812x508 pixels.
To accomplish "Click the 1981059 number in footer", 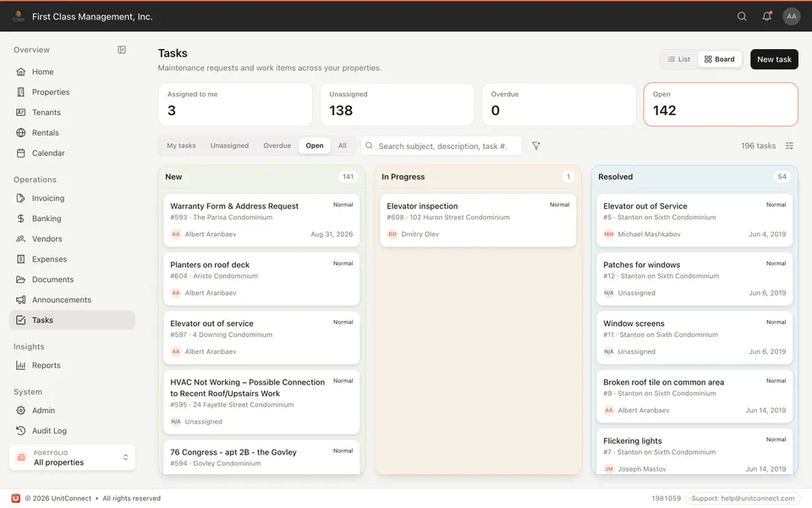I will 666,498.
